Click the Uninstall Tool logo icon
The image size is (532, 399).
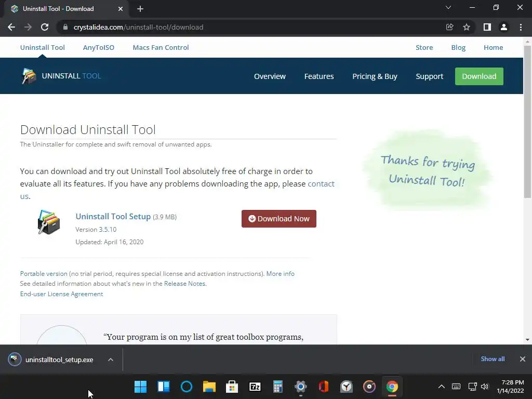(29, 76)
